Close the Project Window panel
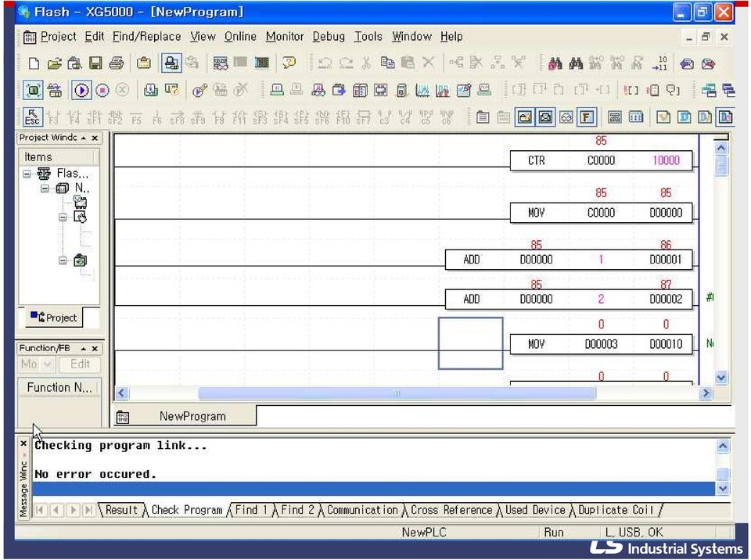The height and width of the screenshot is (560, 751). pyautogui.click(x=95, y=138)
